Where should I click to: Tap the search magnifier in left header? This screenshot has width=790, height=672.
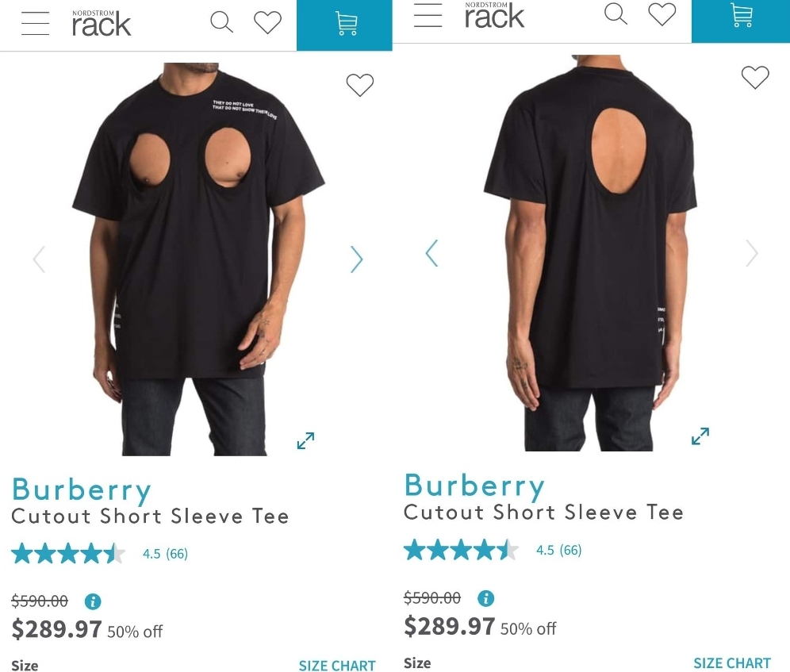221,23
